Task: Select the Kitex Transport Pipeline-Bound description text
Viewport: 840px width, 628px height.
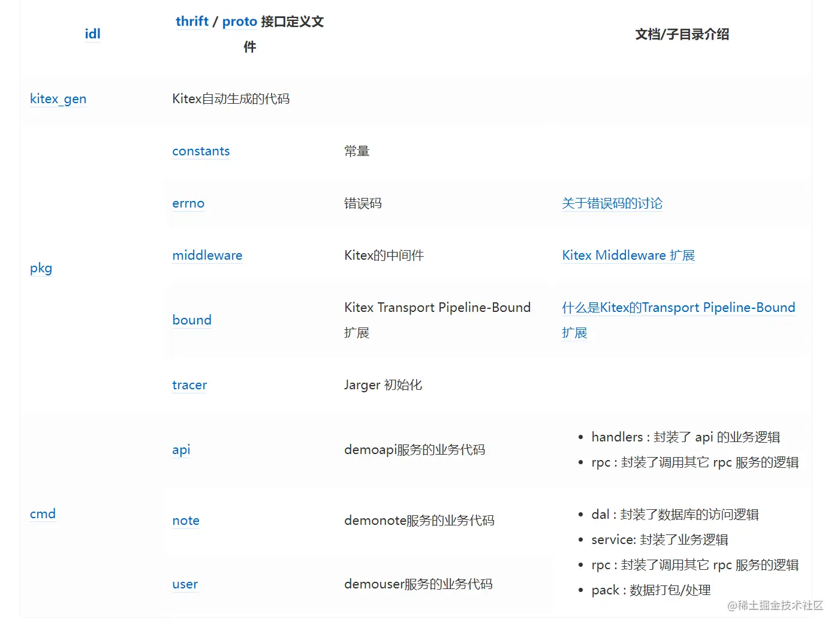Action: tap(437, 320)
